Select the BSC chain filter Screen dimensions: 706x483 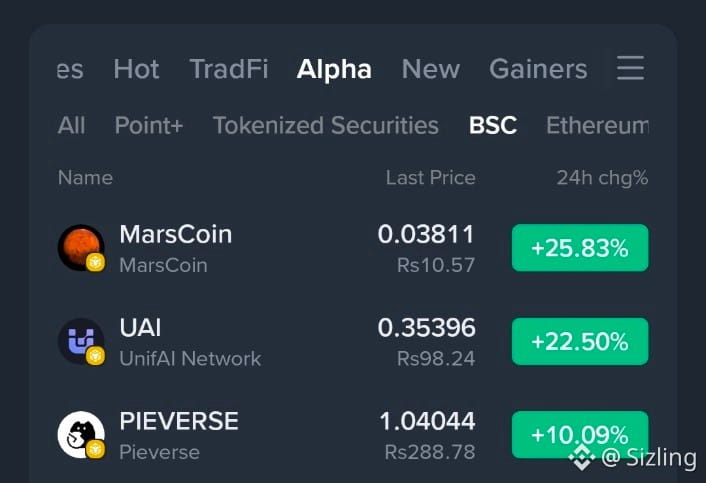(493, 125)
